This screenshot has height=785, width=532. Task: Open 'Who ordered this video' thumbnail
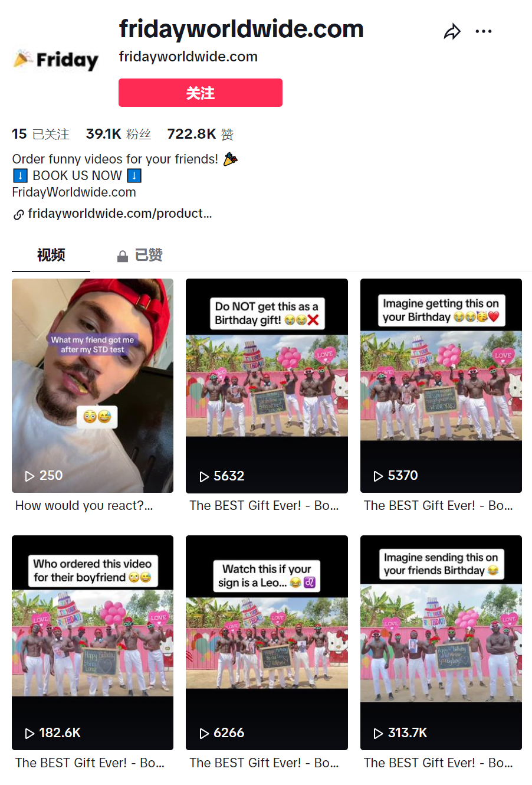point(93,642)
